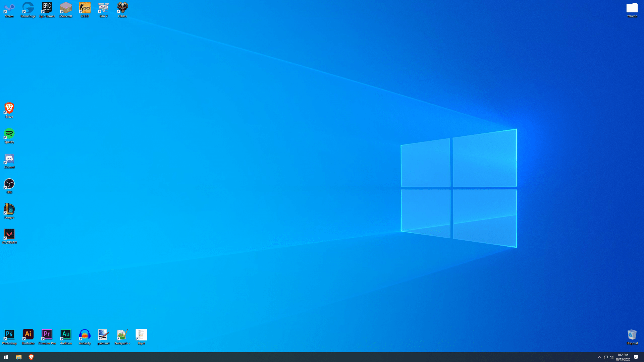Select the Epic Games launcher icon

(x=47, y=8)
